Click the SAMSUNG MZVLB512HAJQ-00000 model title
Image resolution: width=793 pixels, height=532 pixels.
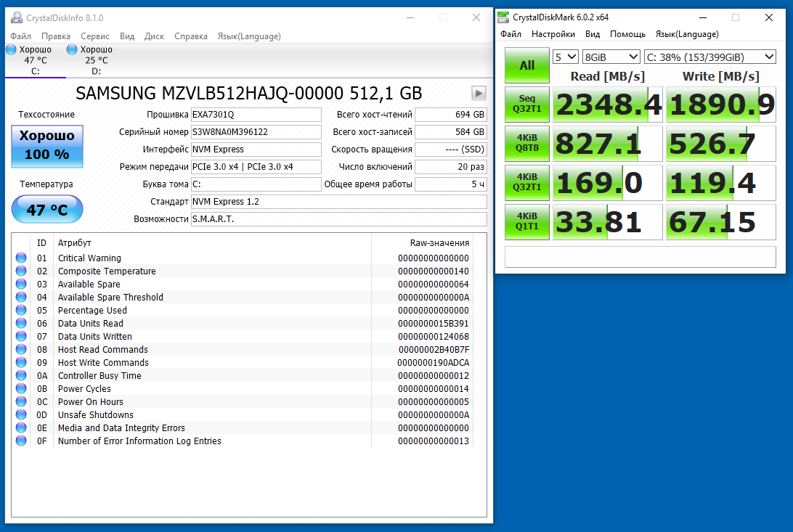[249, 93]
